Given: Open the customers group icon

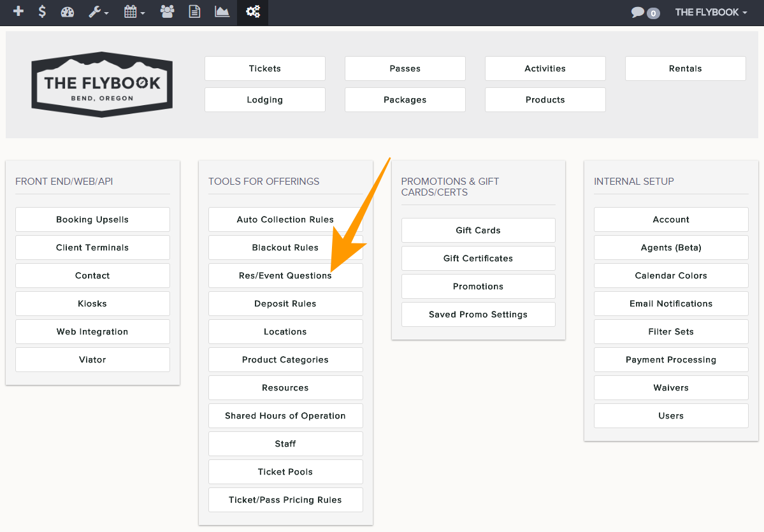Looking at the screenshot, I should [167, 11].
